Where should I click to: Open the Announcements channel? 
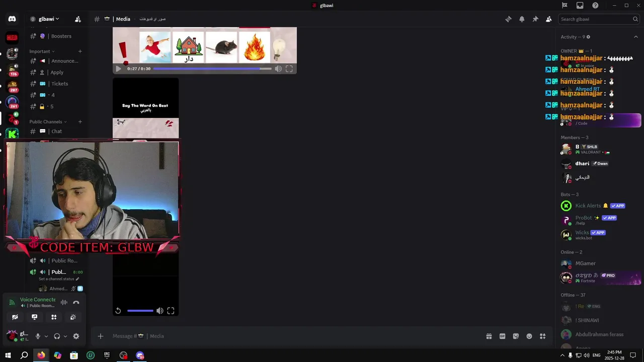coord(56,61)
